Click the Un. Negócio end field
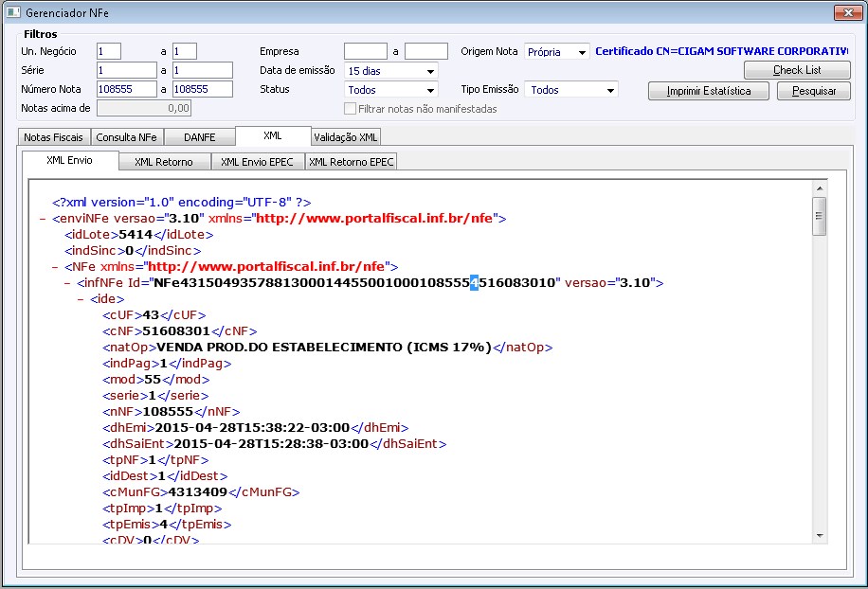The image size is (868, 589). click(x=185, y=51)
